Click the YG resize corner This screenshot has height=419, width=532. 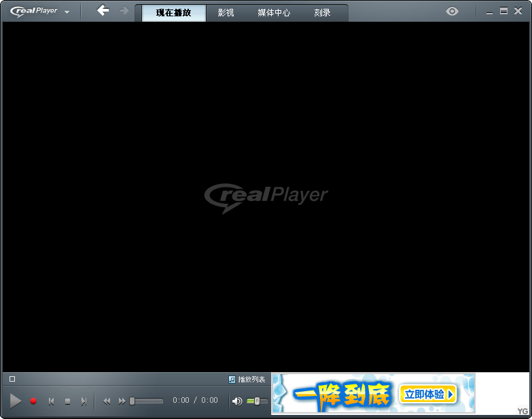(x=522, y=412)
